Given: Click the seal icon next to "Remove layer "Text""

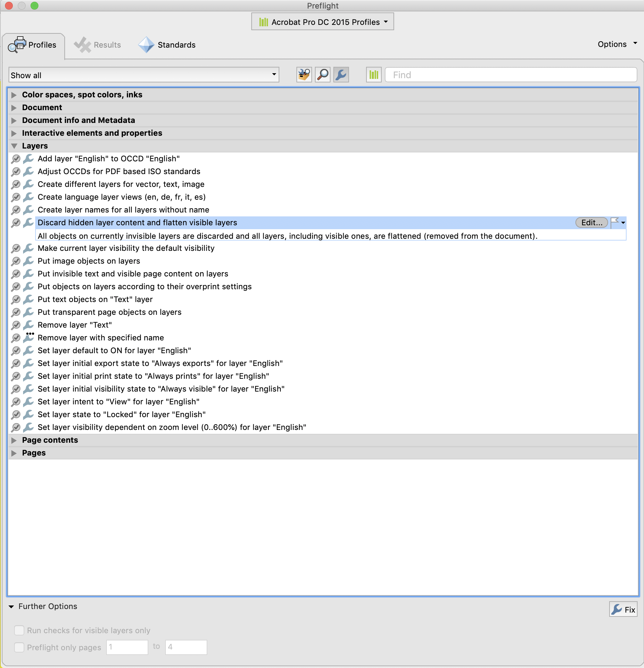Looking at the screenshot, I should 16,325.
